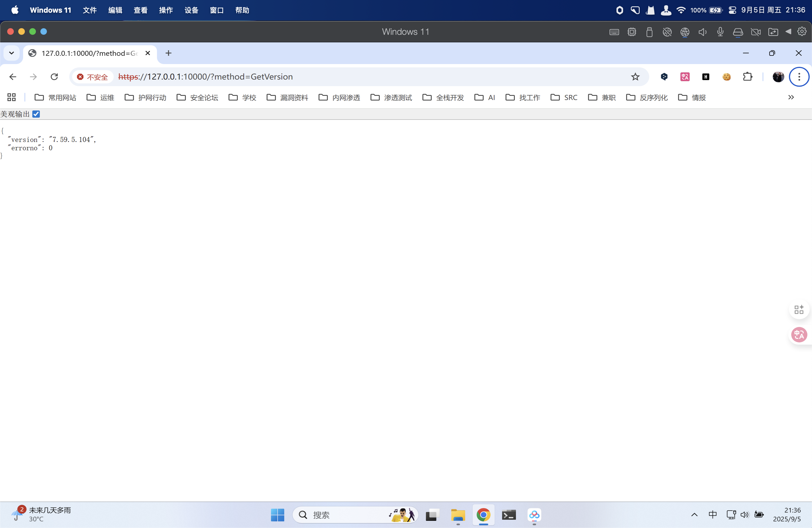The image size is (812, 528).
Task: Expand the tab search dropdown
Action: tap(12, 53)
